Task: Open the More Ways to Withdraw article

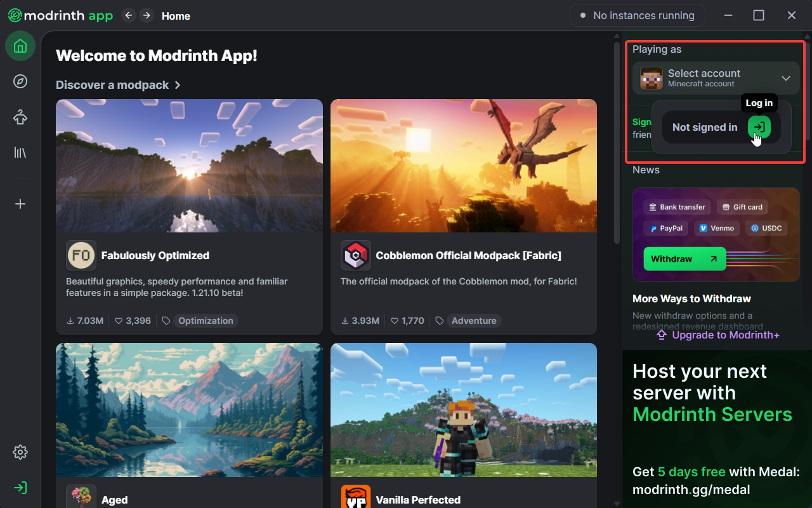Action: point(691,298)
